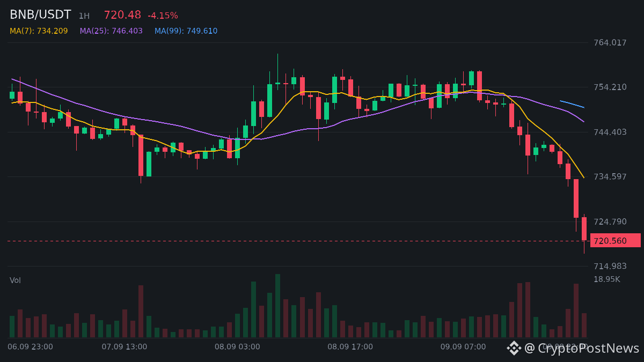This screenshot has height=362, width=644.
Task: Open the 1H timeframe selector
Action: [84, 16]
